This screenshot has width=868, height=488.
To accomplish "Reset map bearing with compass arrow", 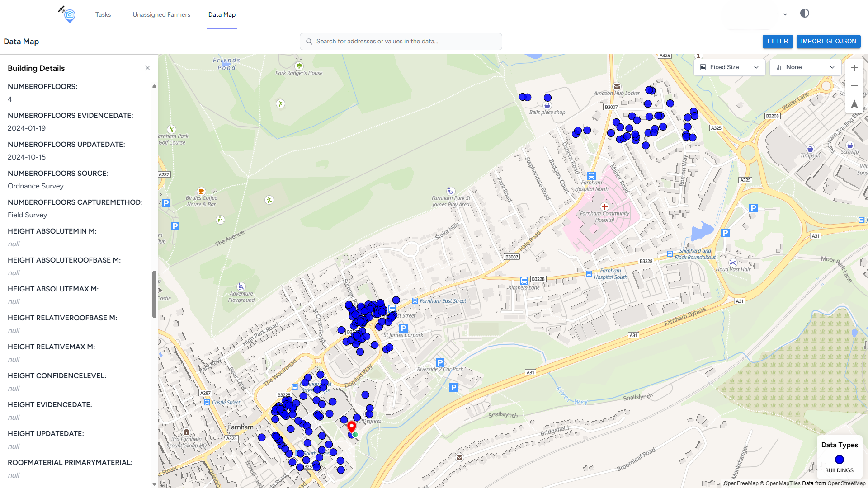I will [x=854, y=104].
